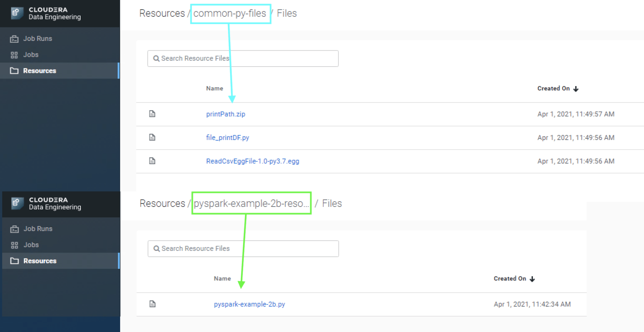This screenshot has width=644, height=332.
Task: Click the file icon beside file_printDF.py
Action: click(x=152, y=137)
